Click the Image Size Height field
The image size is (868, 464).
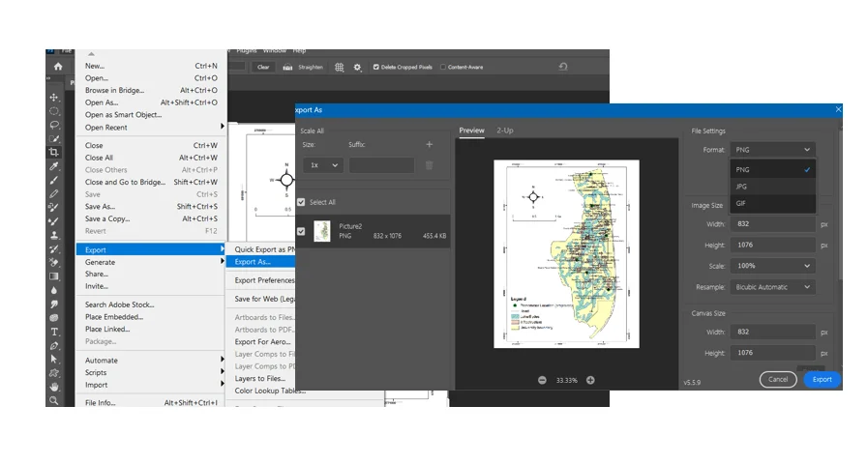773,245
